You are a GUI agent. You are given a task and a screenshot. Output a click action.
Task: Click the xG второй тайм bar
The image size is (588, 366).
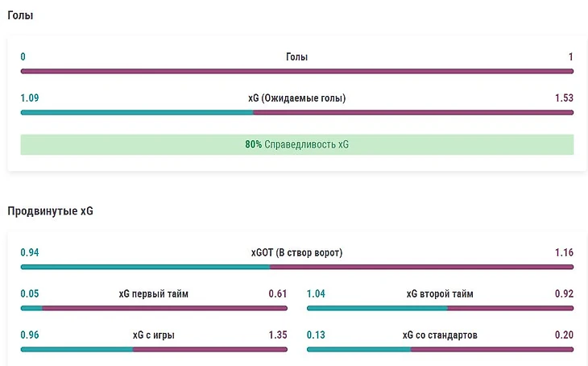click(x=440, y=308)
